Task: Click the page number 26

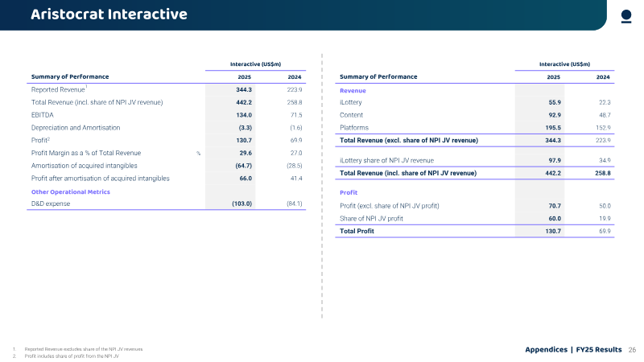Action: [632, 350]
